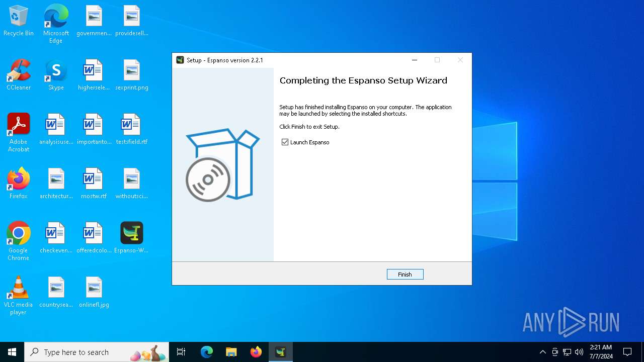Open Task View on the taskbar
Viewport: 644px width, 362px height.
coord(181,352)
